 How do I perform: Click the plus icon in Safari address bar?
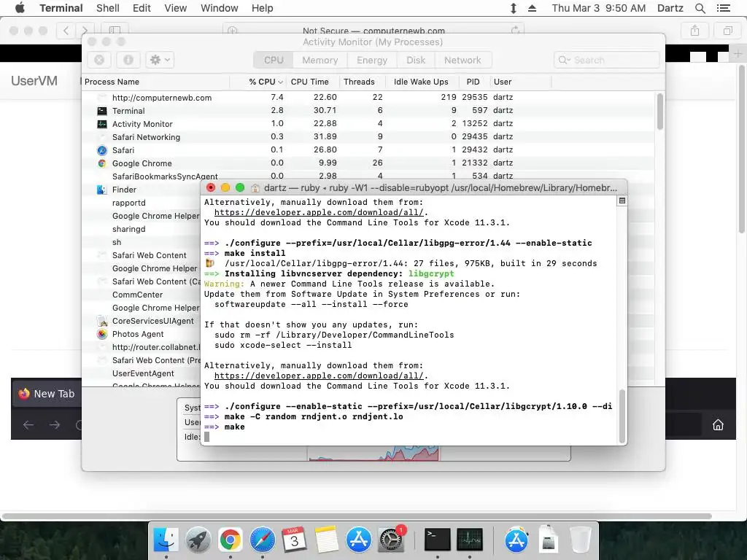point(233,31)
